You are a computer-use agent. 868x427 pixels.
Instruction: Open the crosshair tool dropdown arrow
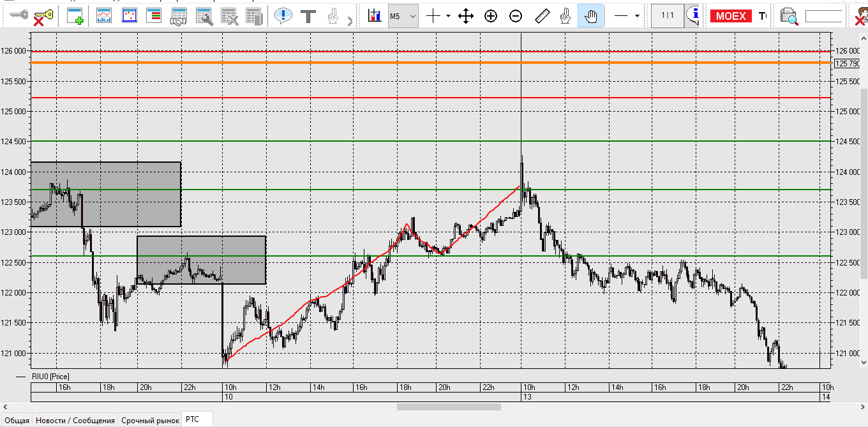[x=448, y=16]
